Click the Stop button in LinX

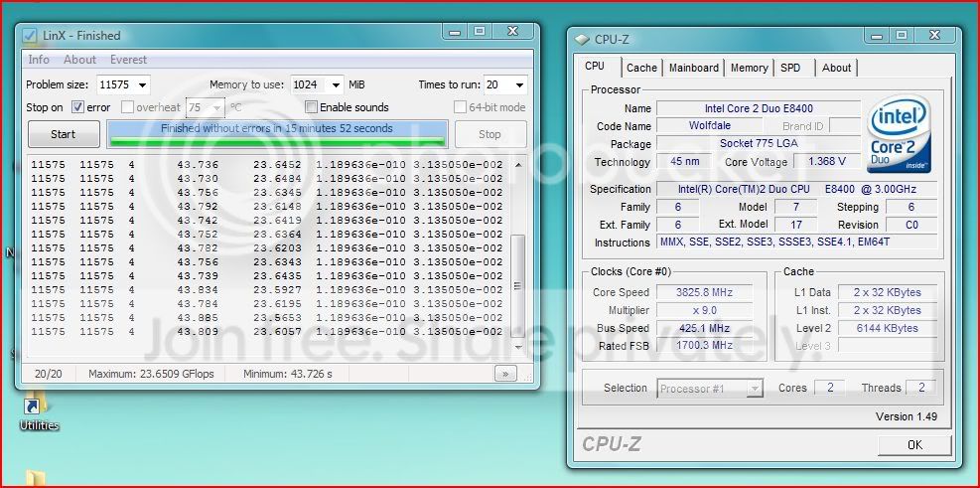[490, 134]
